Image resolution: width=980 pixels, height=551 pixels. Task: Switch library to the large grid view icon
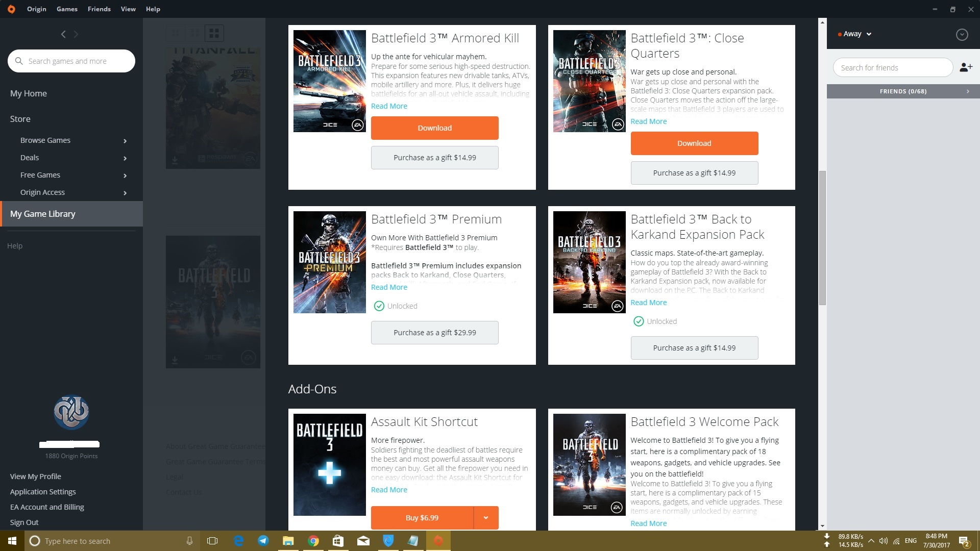pos(214,33)
